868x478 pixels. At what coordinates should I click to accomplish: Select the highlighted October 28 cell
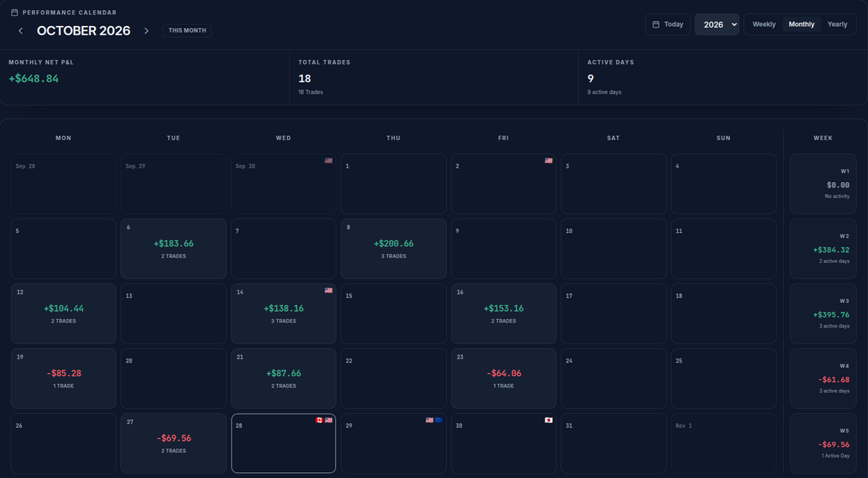pyautogui.click(x=284, y=443)
